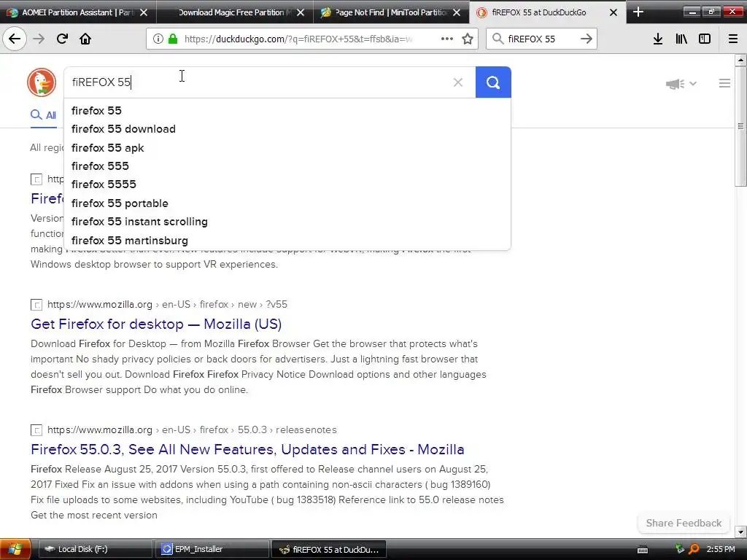The image size is (747, 560).
Task: Open "Firefox 55.0.3, See All New Features" link
Action: click(247, 449)
